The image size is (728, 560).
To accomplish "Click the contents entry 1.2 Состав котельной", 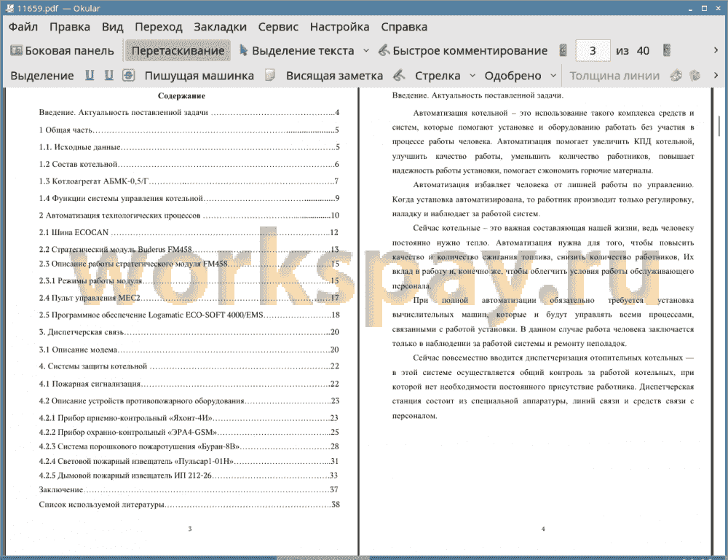I will (189, 164).
